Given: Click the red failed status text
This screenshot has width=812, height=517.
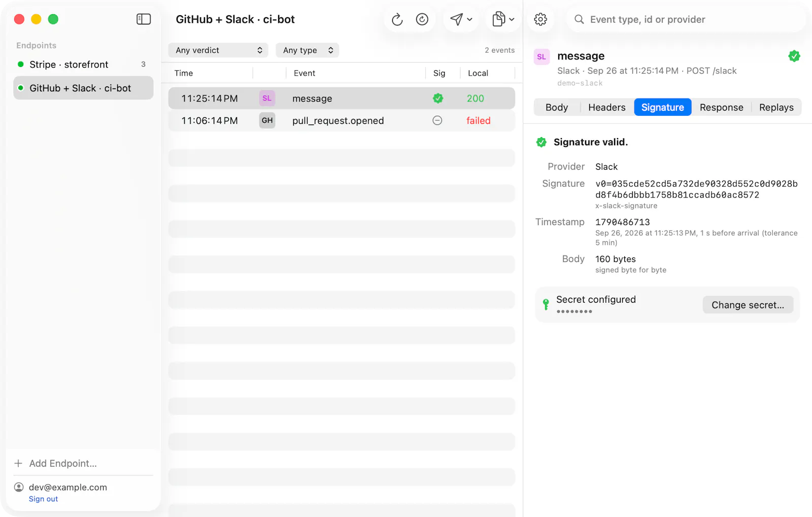Looking at the screenshot, I should [479, 121].
